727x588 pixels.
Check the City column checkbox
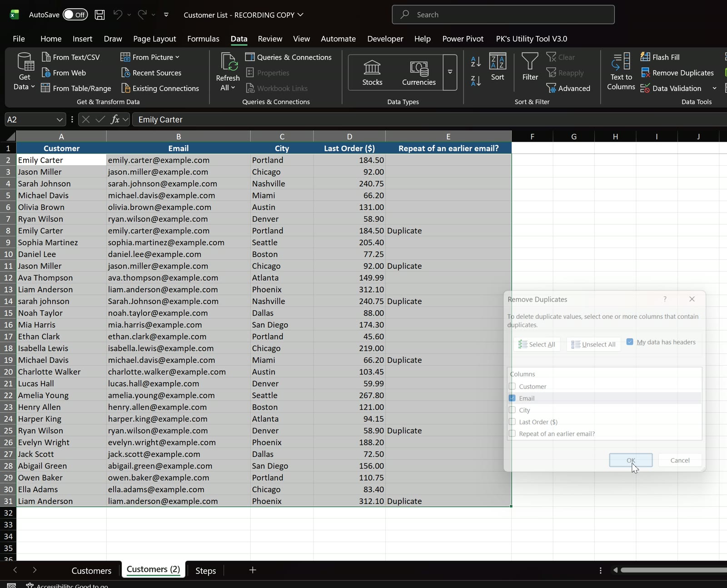(x=512, y=410)
